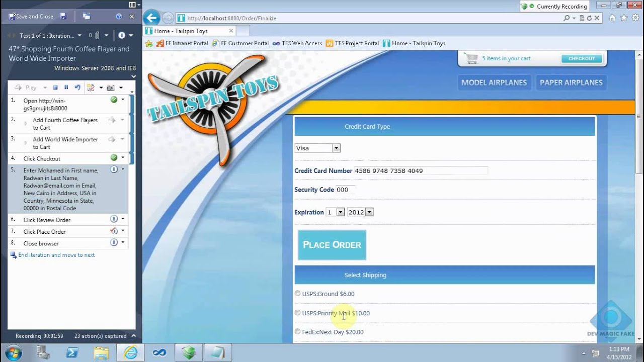Click the Save and Close button

click(31, 17)
